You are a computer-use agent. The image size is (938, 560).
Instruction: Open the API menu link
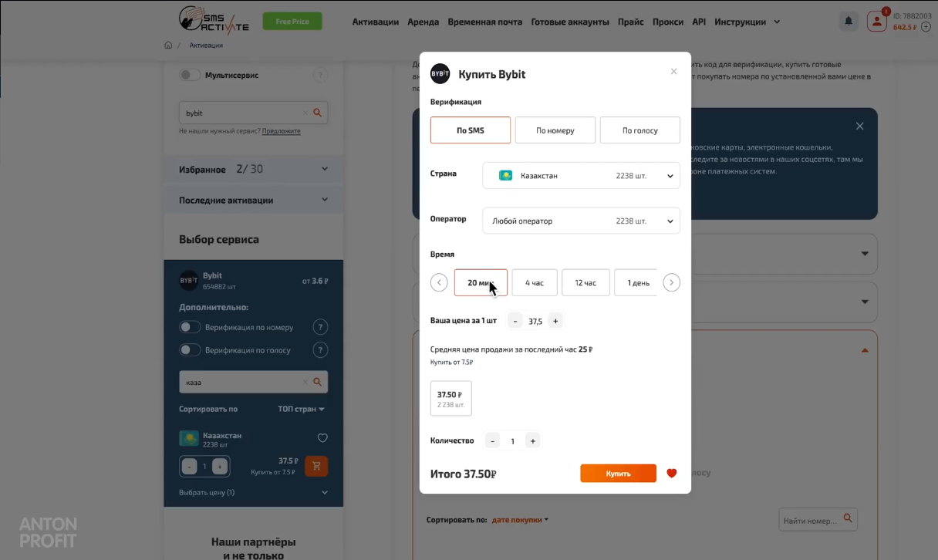click(x=699, y=22)
